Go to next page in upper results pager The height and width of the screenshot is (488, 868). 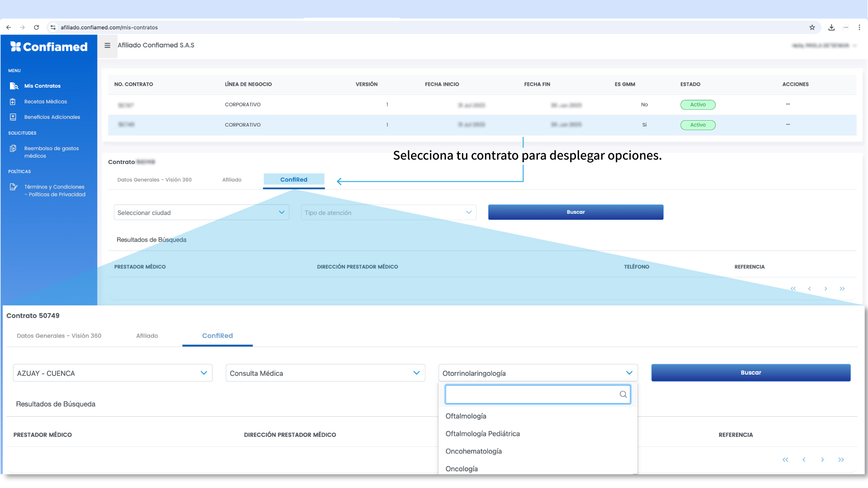click(x=826, y=289)
